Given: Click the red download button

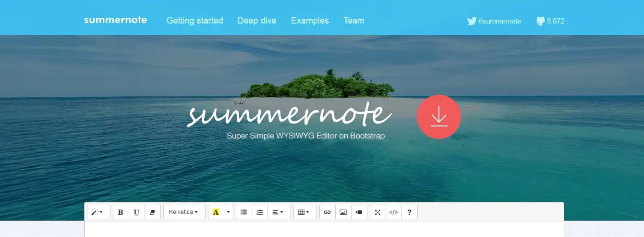Looking at the screenshot, I should pos(439,117).
